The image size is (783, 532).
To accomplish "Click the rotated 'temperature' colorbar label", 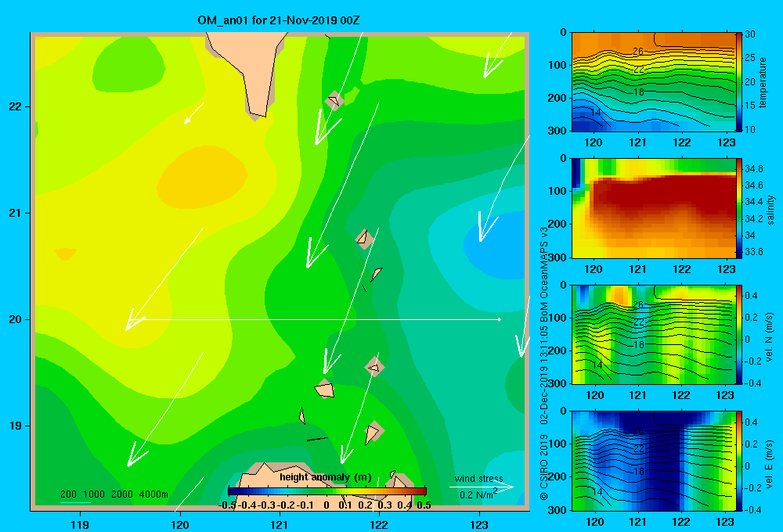I will (762, 82).
